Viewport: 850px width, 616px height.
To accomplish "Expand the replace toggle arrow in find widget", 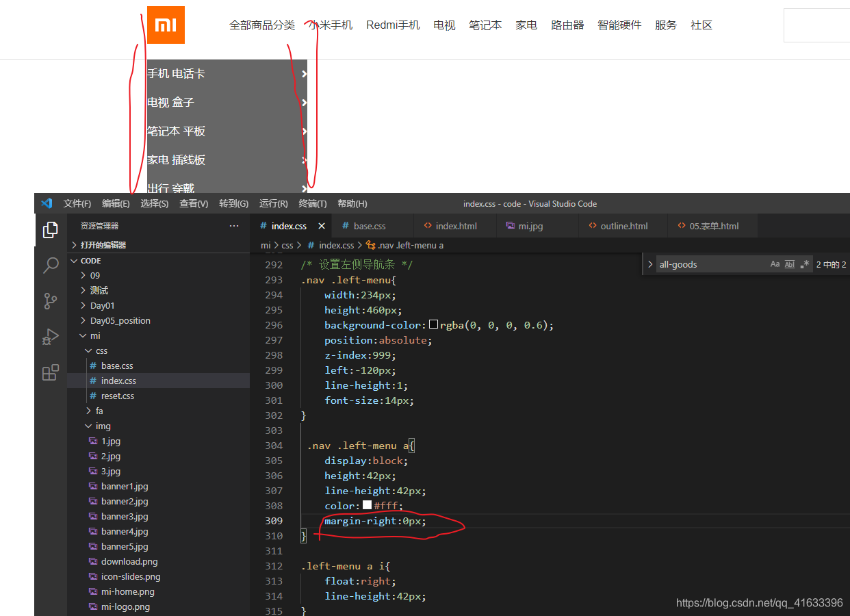I will 650,264.
